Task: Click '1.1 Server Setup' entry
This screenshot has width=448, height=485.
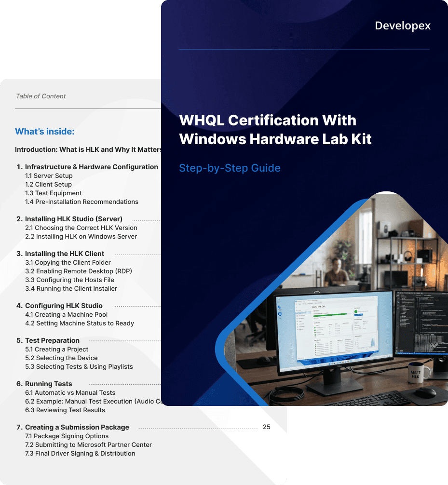Action: click(x=49, y=175)
